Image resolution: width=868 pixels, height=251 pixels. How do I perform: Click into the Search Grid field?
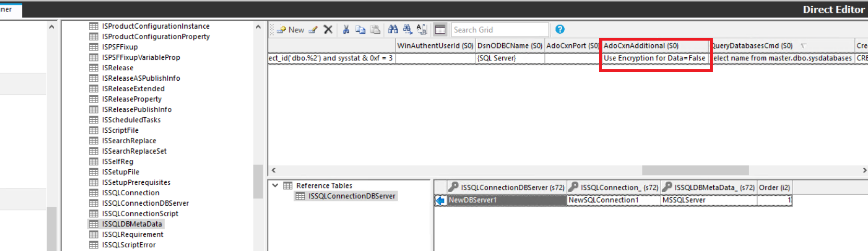499,30
